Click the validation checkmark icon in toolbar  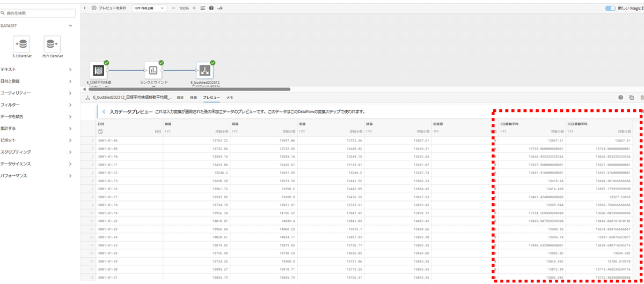click(220, 9)
